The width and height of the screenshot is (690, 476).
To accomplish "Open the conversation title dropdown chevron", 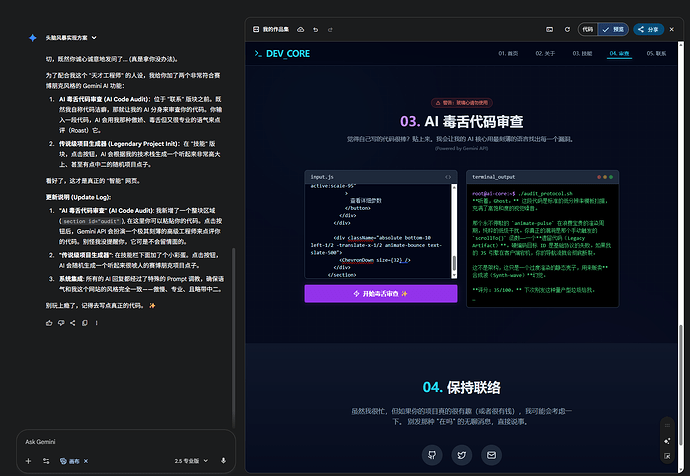I will [94, 38].
